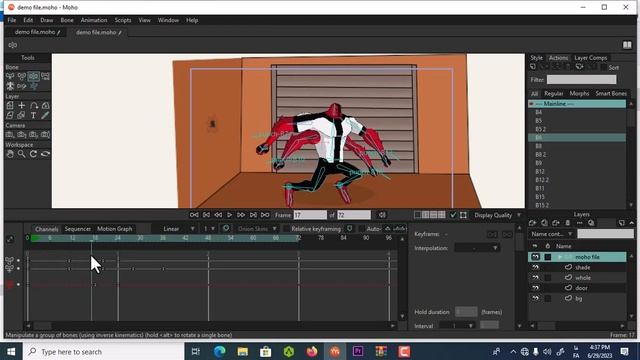
Task: Toggle visibility of the bg layer
Action: click(536, 298)
